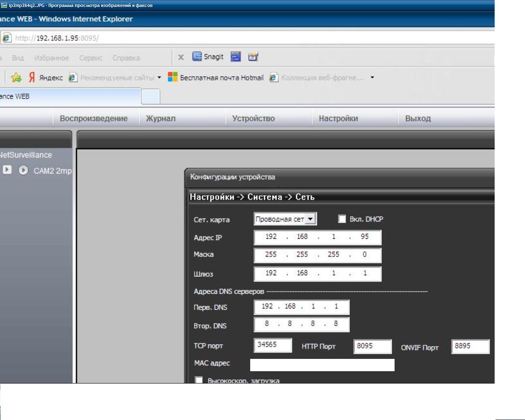Click the Snagit toolbar button
The image size is (525, 420).
click(x=208, y=57)
